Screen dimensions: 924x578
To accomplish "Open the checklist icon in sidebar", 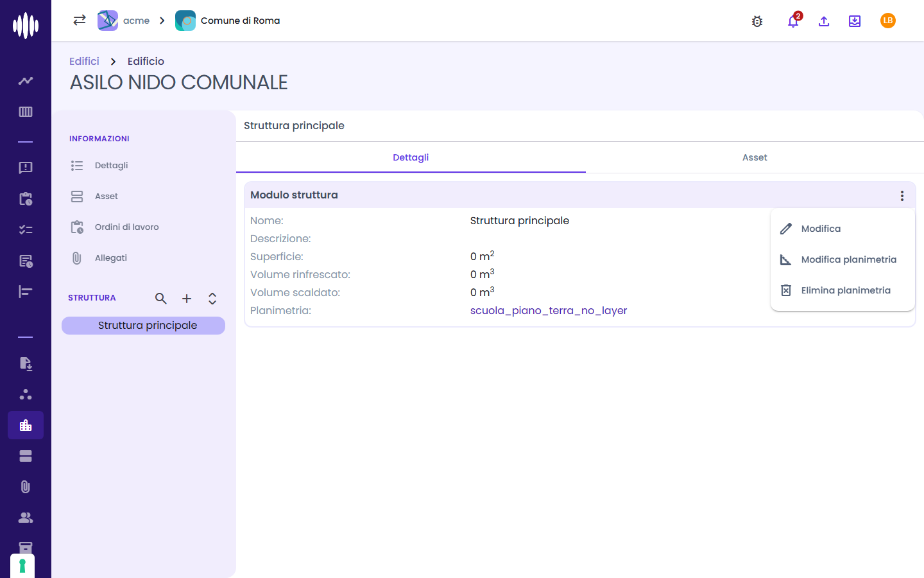I will click(26, 229).
